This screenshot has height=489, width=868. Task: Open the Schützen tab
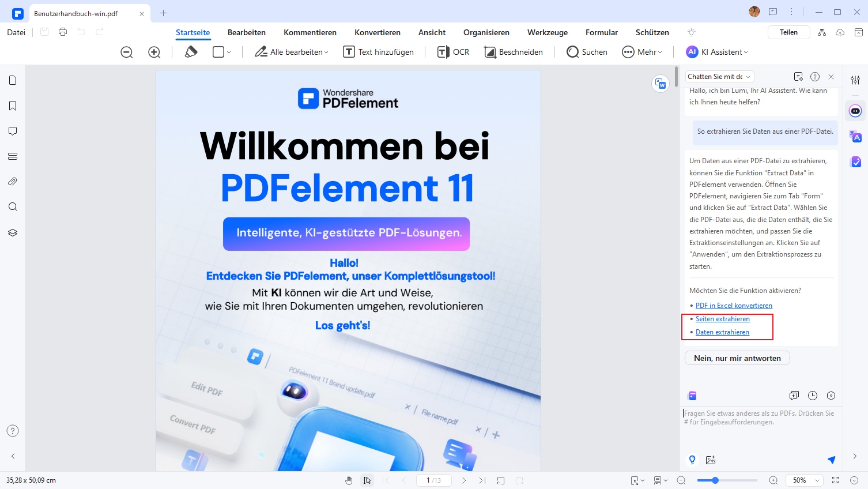point(652,32)
